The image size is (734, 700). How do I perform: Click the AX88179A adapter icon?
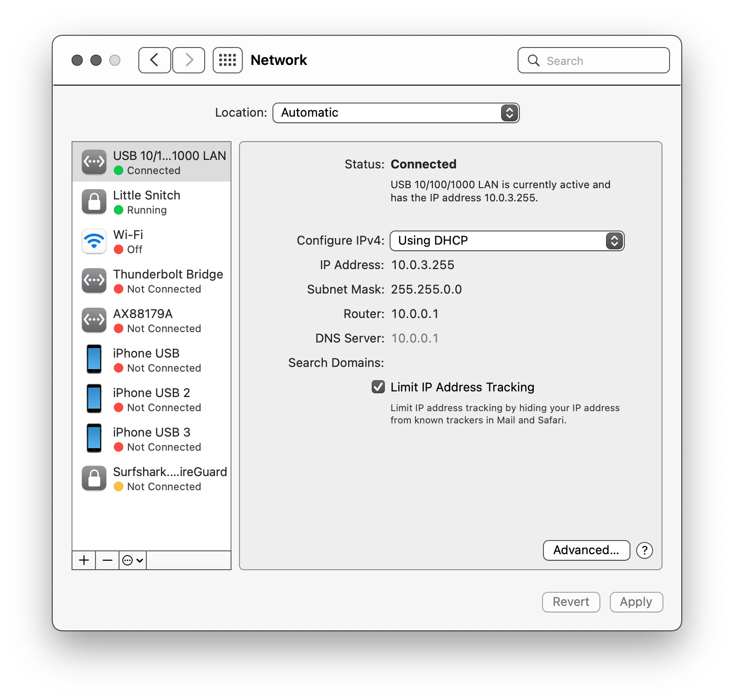(x=94, y=320)
